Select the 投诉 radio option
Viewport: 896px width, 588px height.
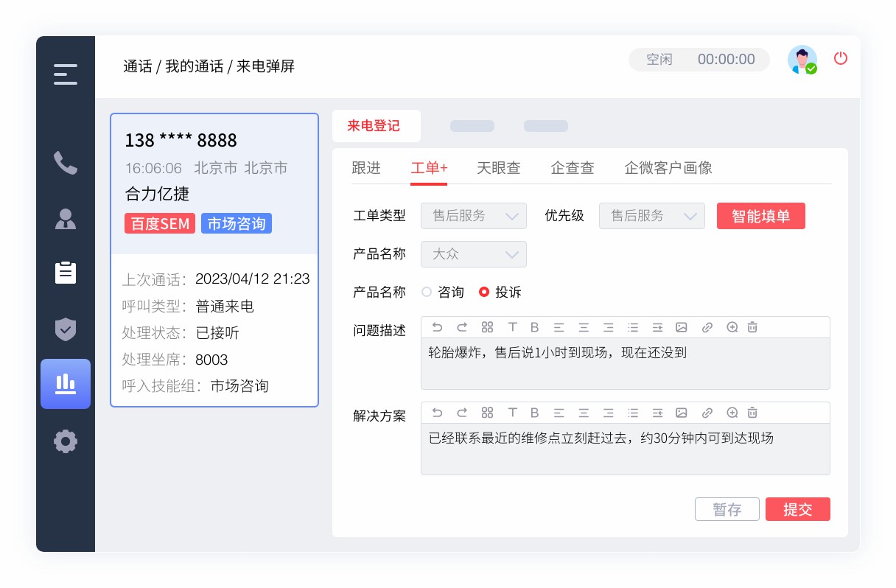tap(484, 292)
